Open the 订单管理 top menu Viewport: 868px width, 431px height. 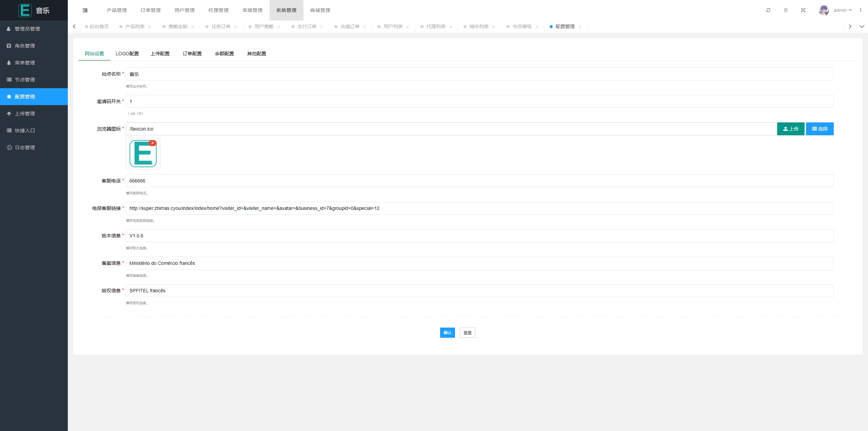click(x=151, y=10)
